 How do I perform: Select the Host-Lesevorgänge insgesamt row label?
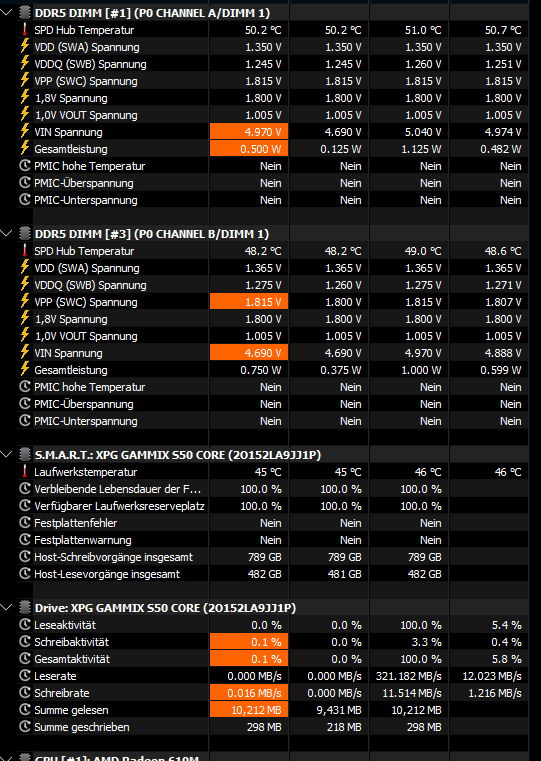[x=107, y=574]
